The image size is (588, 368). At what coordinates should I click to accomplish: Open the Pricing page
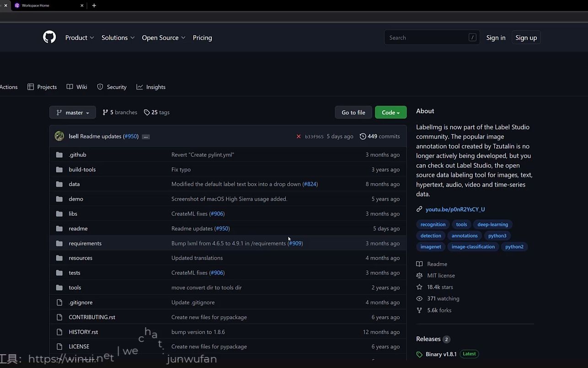(x=202, y=38)
